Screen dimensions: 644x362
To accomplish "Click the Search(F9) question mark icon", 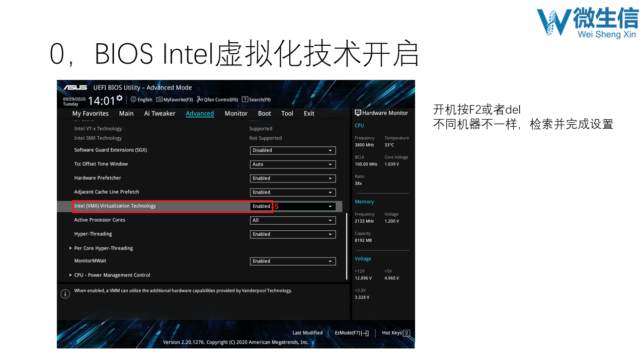I will coord(245,100).
